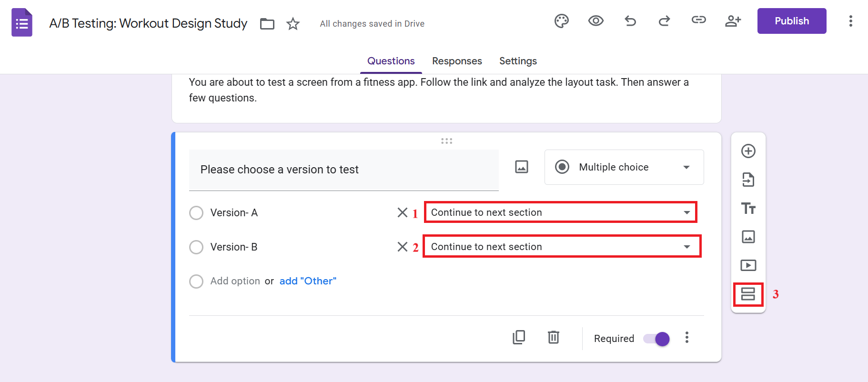Delete the question with trash icon

pyautogui.click(x=553, y=337)
